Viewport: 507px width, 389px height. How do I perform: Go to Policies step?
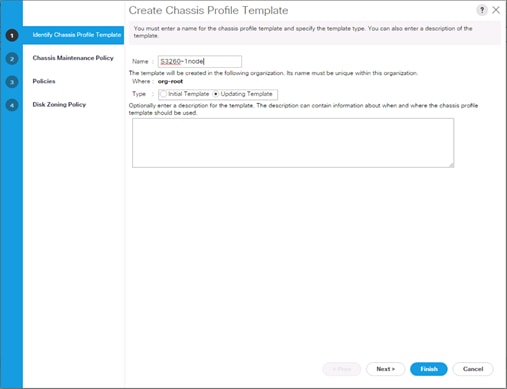(44, 81)
